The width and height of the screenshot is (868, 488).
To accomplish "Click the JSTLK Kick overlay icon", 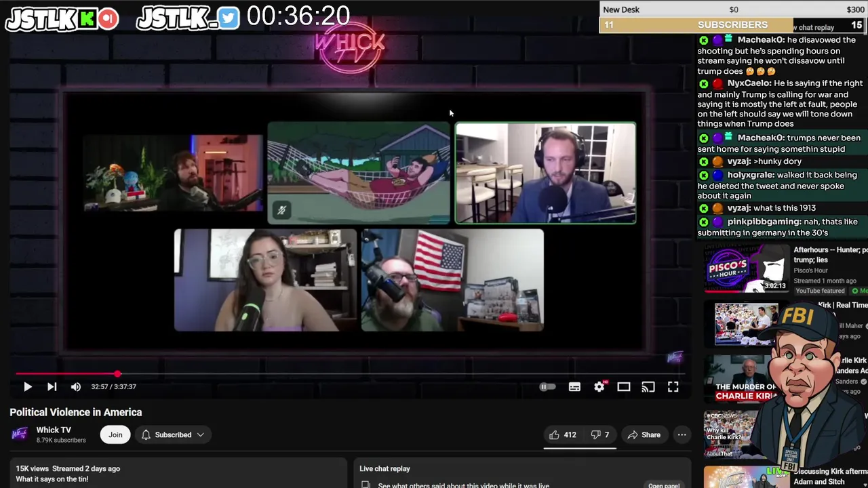I will (x=87, y=18).
